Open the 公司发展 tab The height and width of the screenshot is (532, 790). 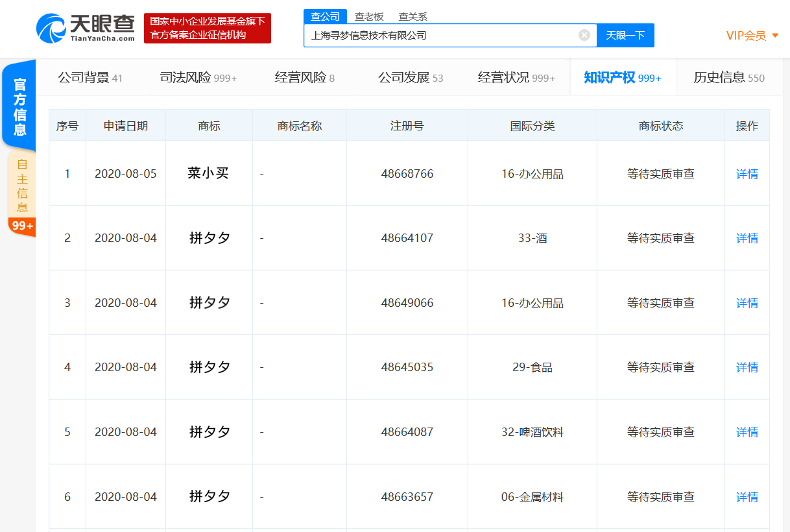click(402, 77)
